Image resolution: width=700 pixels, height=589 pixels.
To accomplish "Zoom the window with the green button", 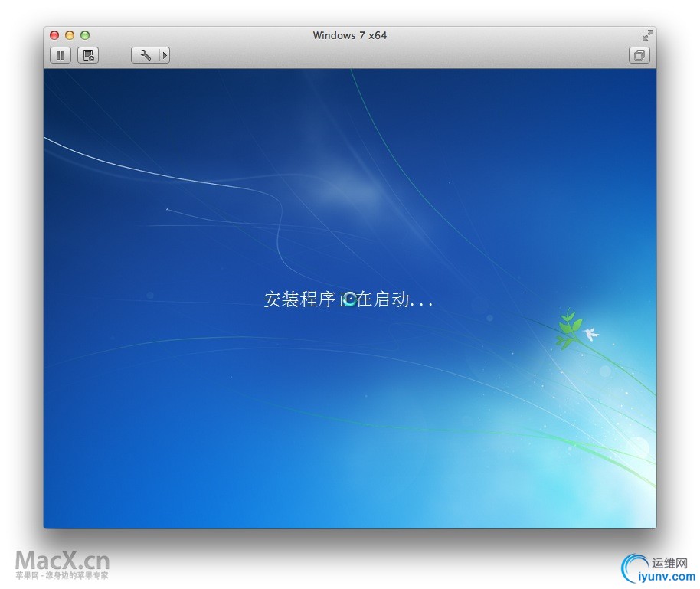I will tap(85, 35).
